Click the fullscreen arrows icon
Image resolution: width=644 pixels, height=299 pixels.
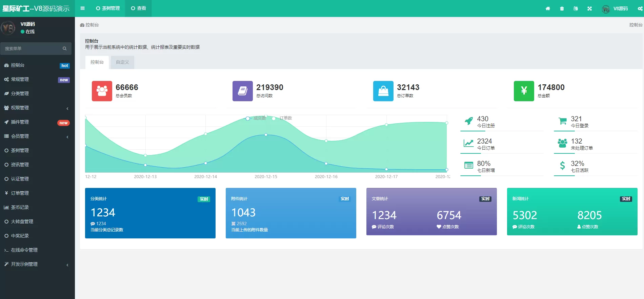pos(590,8)
